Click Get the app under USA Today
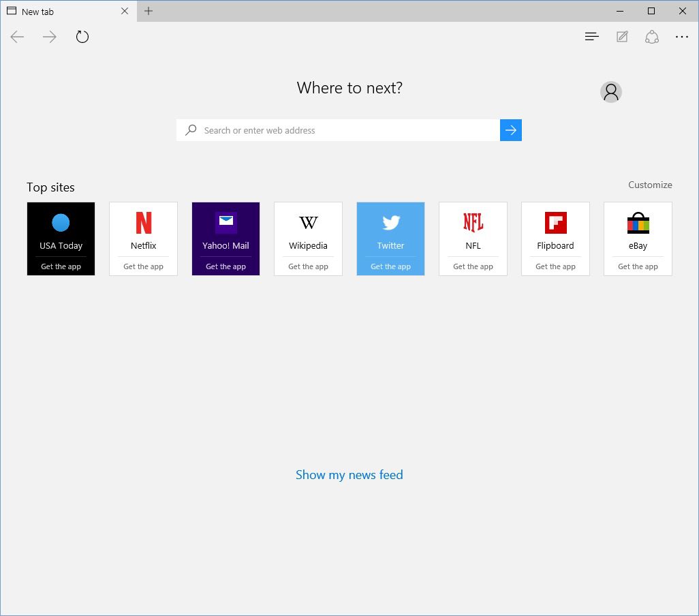This screenshot has height=616, width=699. 61,266
